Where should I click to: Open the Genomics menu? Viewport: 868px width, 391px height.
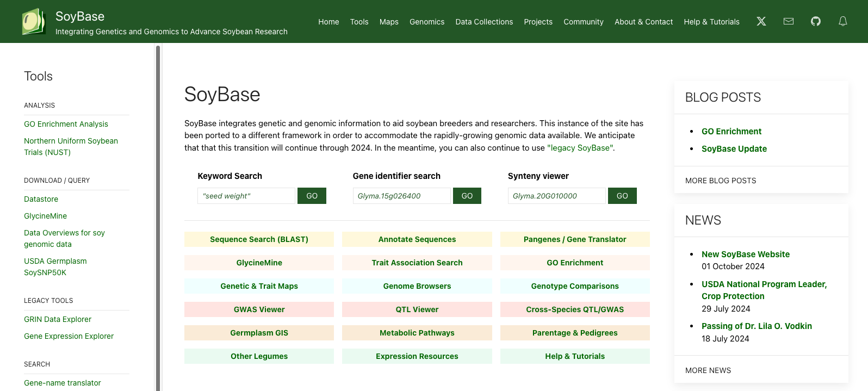(x=427, y=22)
